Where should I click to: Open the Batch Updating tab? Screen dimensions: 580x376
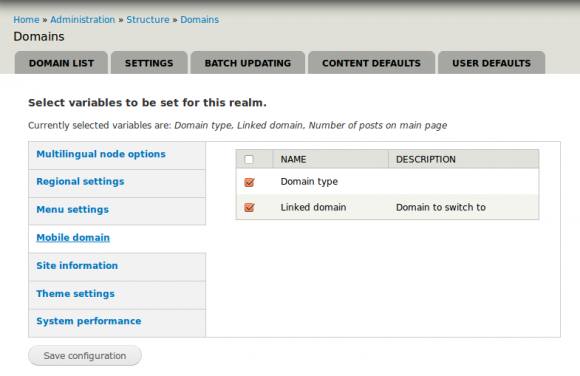(x=248, y=63)
